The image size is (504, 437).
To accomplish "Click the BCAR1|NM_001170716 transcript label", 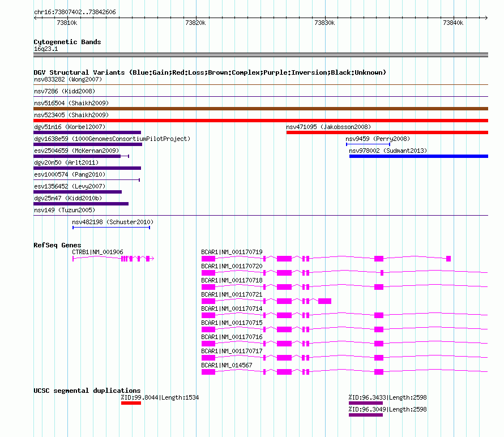I will click(x=232, y=337).
